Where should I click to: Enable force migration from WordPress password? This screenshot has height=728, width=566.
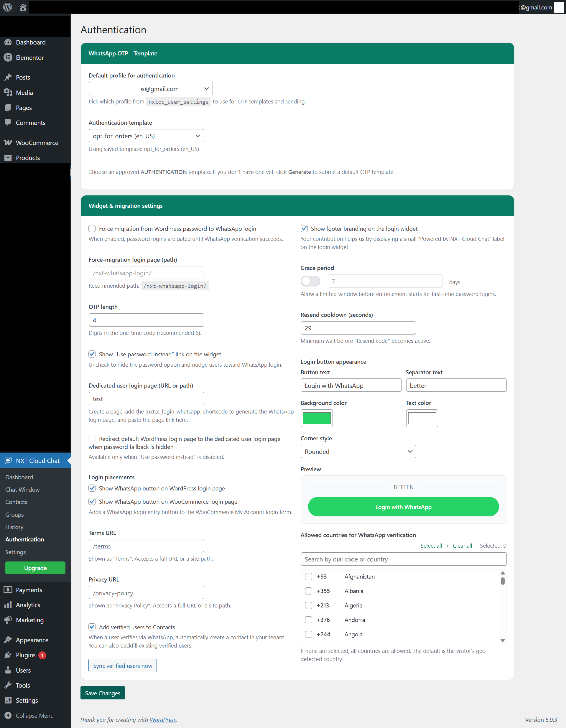point(92,228)
